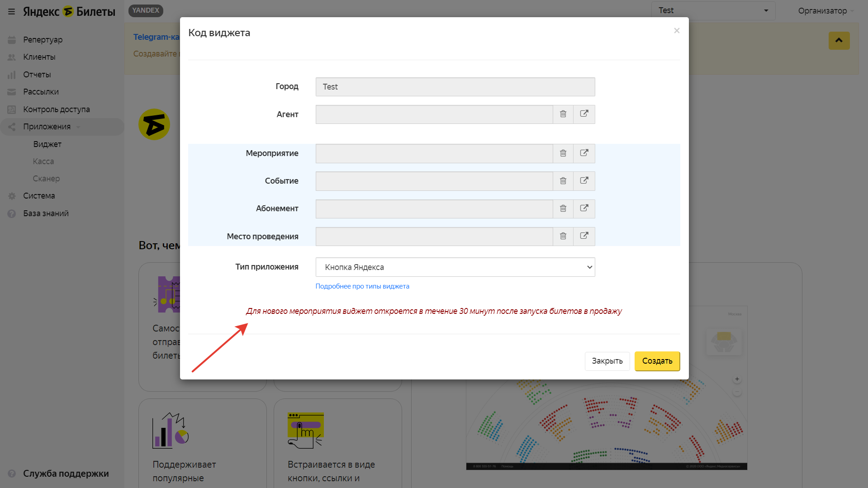The image size is (868, 488).
Task: Open Мероприятие picker via external-link icon
Action: pyautogui.click(x=584, y=153)
